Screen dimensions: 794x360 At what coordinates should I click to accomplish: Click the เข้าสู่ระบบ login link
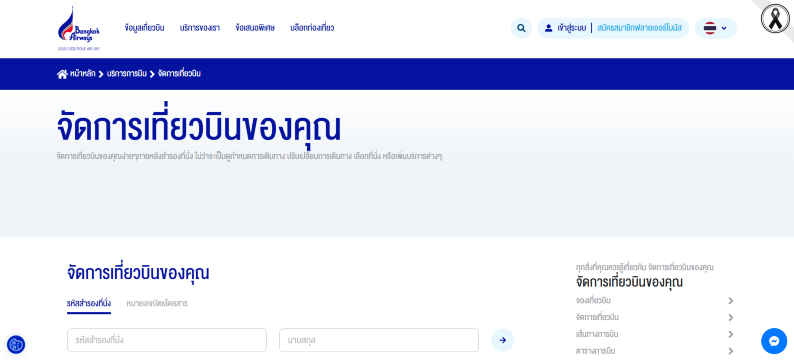click(572, 28)
